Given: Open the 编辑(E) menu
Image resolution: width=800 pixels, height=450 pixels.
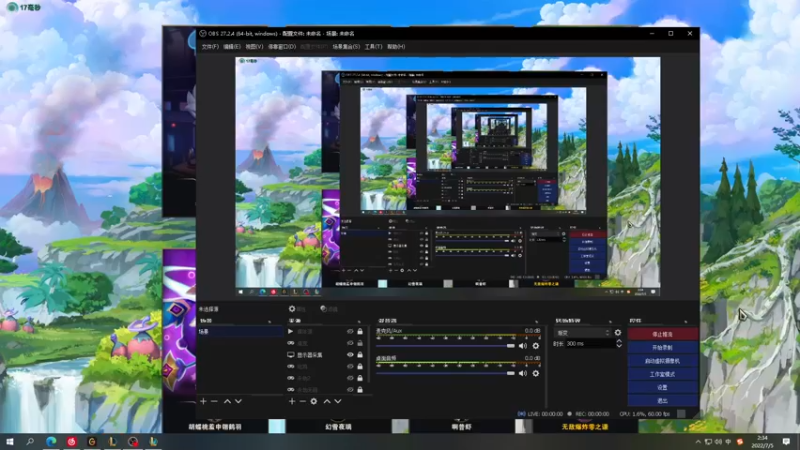Looking at the screenshot, I should pos(232,47).
